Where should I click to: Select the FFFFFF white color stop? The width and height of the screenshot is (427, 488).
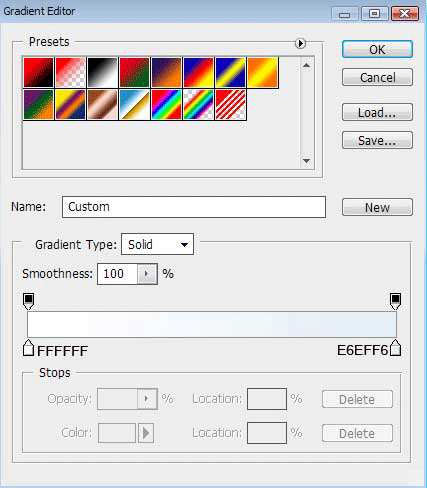[x=29, y=348]
